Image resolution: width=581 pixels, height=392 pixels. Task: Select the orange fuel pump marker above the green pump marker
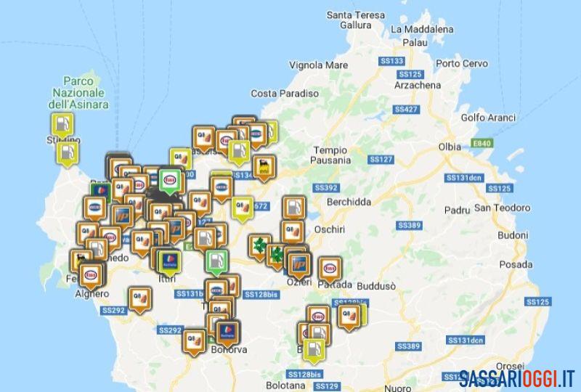204,240
